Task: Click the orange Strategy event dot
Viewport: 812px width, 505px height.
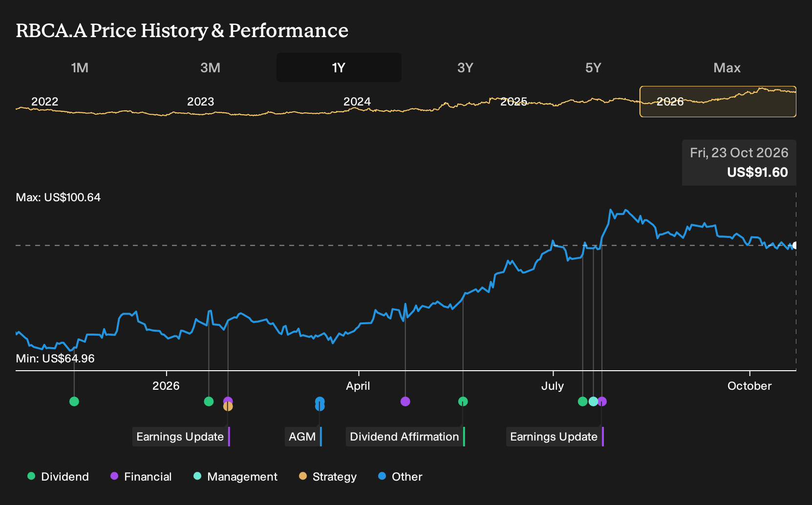Action: coord(228,406)
